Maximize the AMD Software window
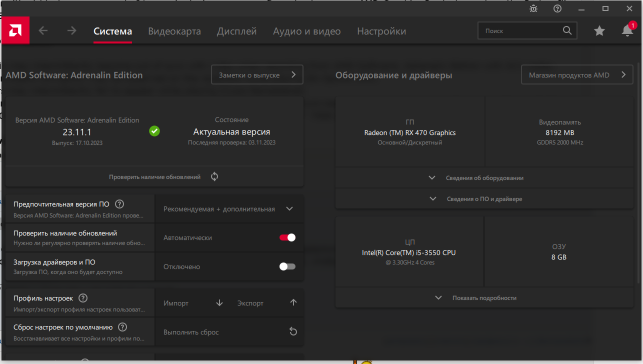Screen dimensions: 643x364 (x=605, y=8)
